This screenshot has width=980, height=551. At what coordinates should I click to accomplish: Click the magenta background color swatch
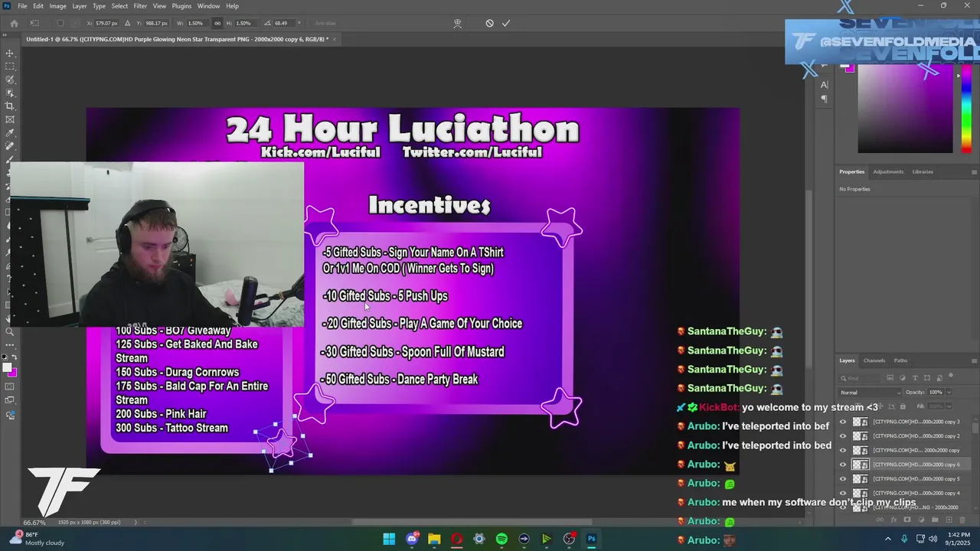(x=13, y=373)
